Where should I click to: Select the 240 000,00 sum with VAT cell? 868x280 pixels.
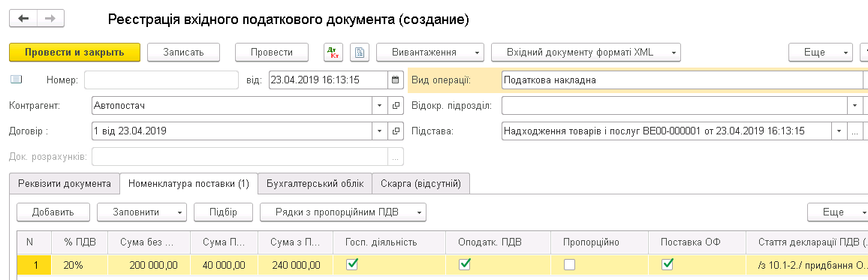coord(295,265)
